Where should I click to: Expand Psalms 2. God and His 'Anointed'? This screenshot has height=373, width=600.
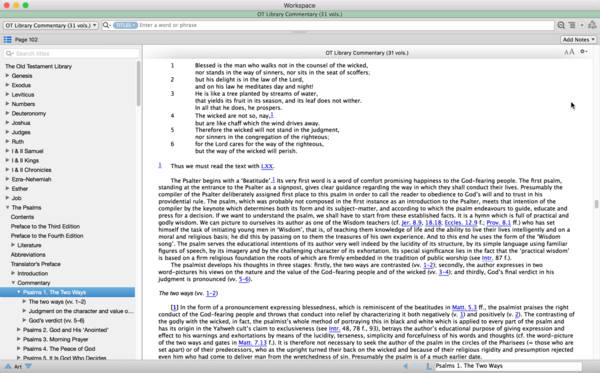click(18, 330)
